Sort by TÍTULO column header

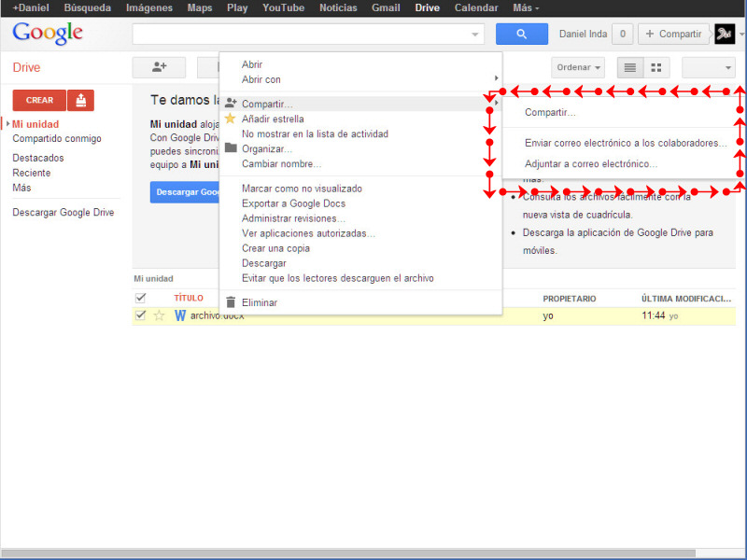(x=189, y=298)
